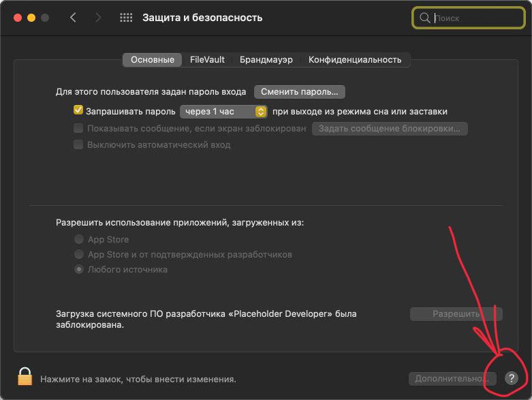Click the Разрешить button
Image resolution: width=532 pixels, height=400 pixels.
456,314
